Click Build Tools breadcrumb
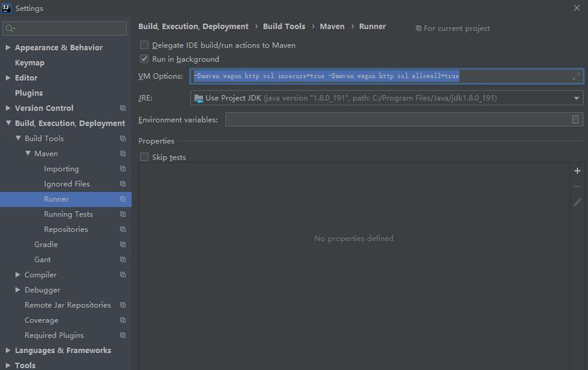This screenshot has height=370, width=588. (284, 26)
